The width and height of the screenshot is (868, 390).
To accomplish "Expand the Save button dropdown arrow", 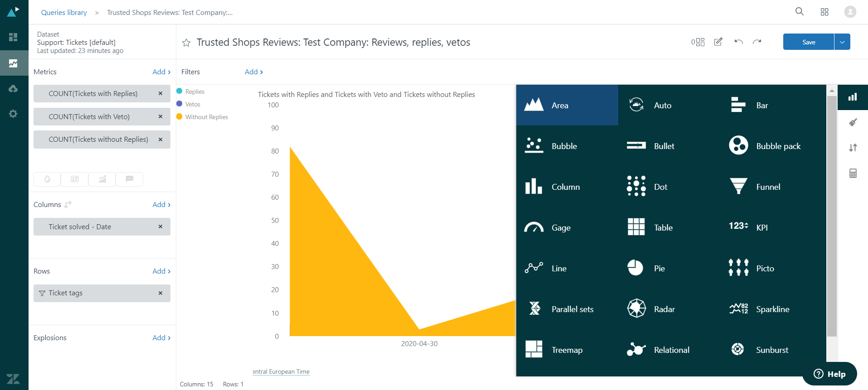I will [x=842, y=42].
